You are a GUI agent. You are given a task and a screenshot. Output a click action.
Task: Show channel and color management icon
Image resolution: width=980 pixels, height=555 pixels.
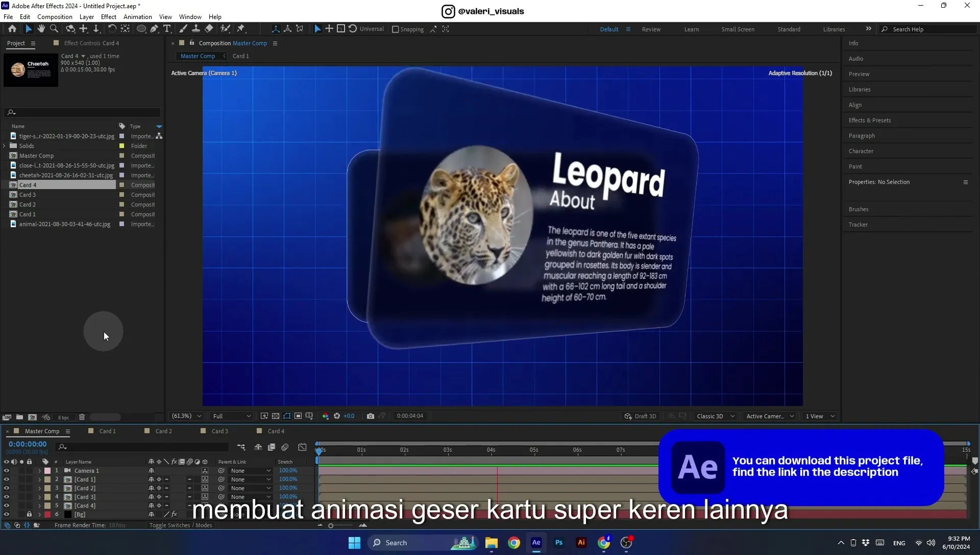tap(326, 416)
